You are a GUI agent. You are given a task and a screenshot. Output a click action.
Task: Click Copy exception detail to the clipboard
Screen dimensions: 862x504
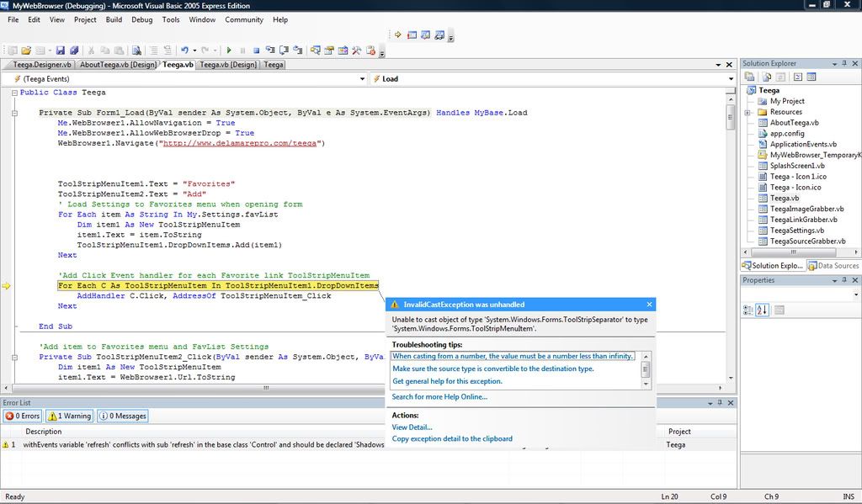click(452, 438)
